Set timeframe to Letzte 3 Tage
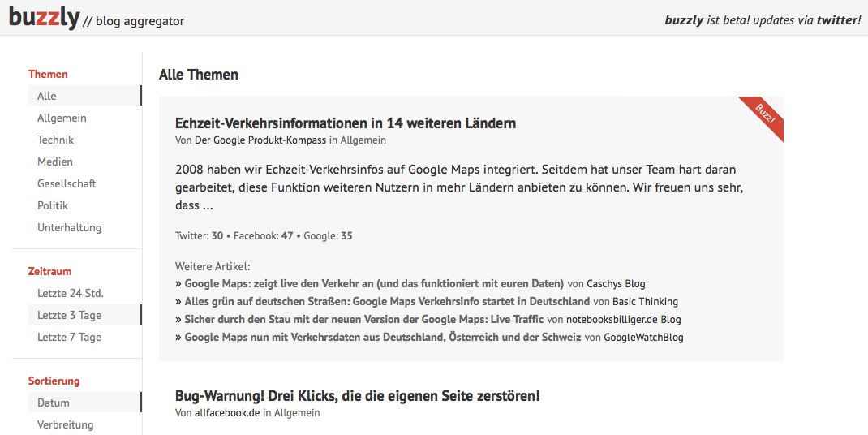Image resolution: width=868 pixels, height=435 pixels. click(x=84, y=316)
